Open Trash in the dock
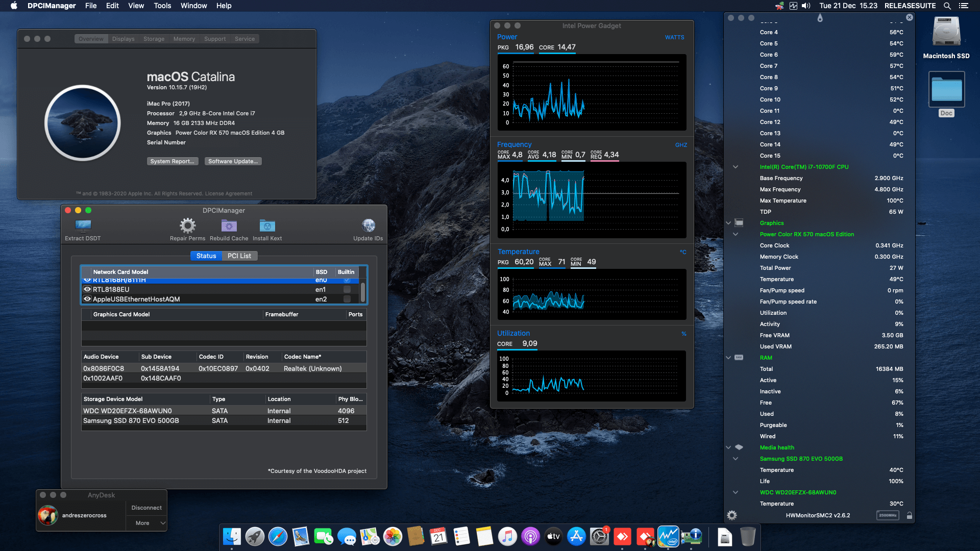The height and width of the screenshot is (551, 980). coord(747,537)
